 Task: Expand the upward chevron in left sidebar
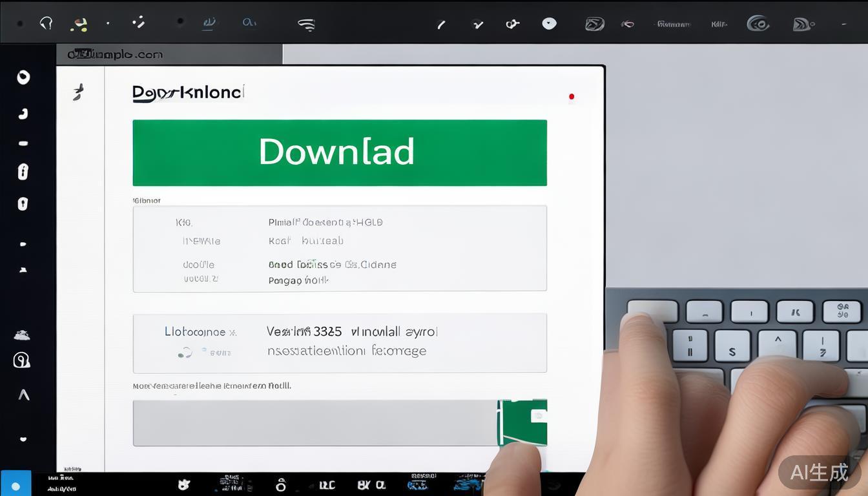pos(24,394)
